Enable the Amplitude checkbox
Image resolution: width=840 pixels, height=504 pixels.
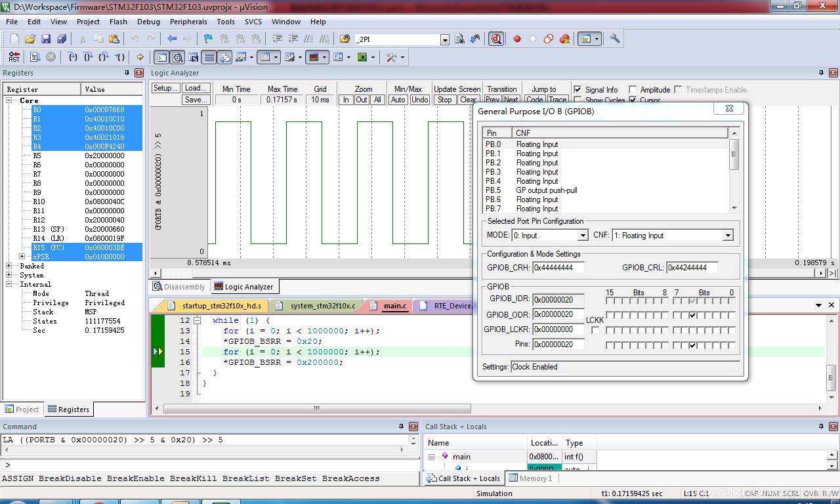pos(633,89)
